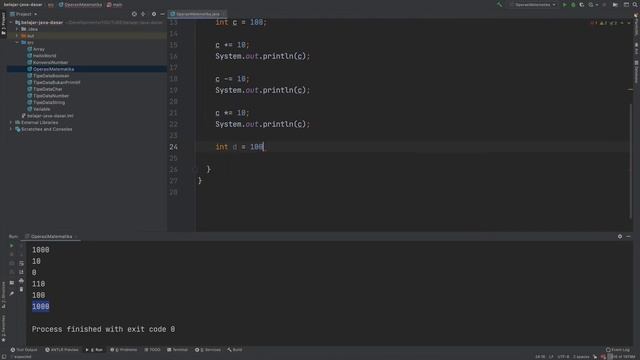640x360 pixels.
Task: Run with Coverage icon in top toolbar
Action: tap(582, 5)
